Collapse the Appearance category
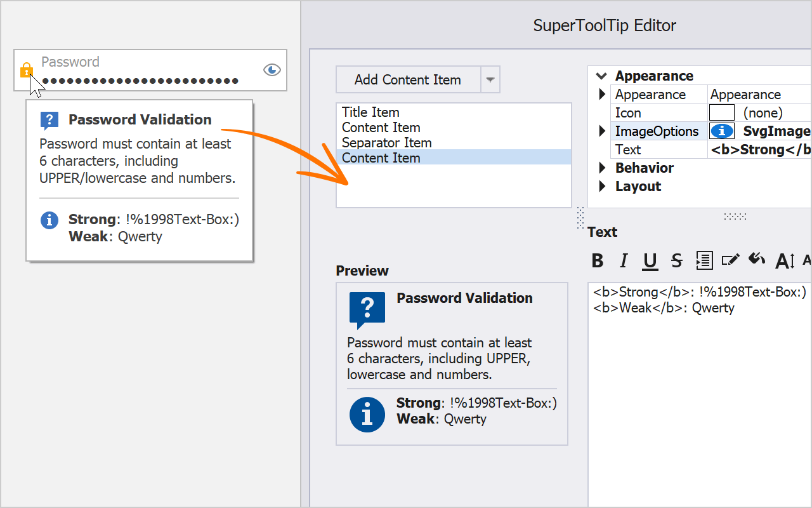 coord(601,76)
